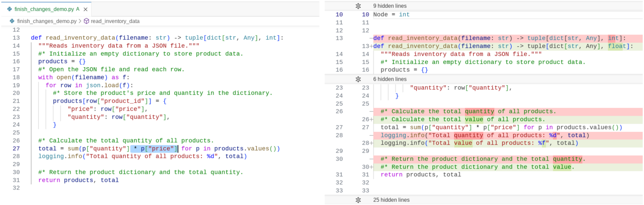Click the added logging.info 'Total value' line
644x205 pixels.
(479, 143)
